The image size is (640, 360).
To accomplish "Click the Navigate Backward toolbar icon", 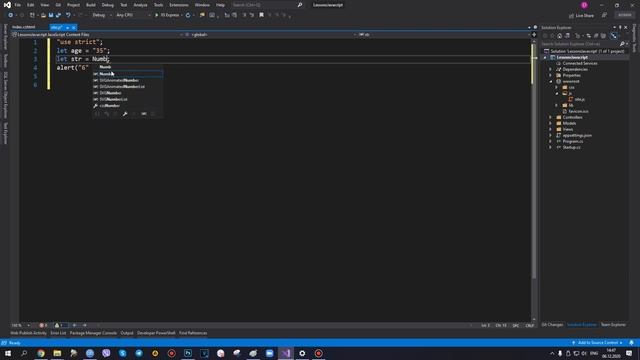I will (11, 15).
